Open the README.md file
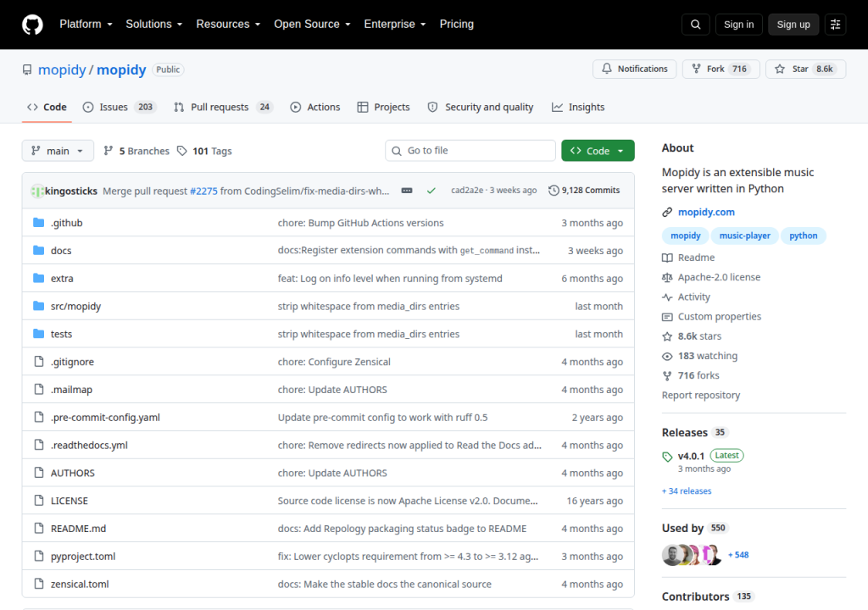Image resolution: width=868 pixels, height=610 pixels. [x=78, y=528]
